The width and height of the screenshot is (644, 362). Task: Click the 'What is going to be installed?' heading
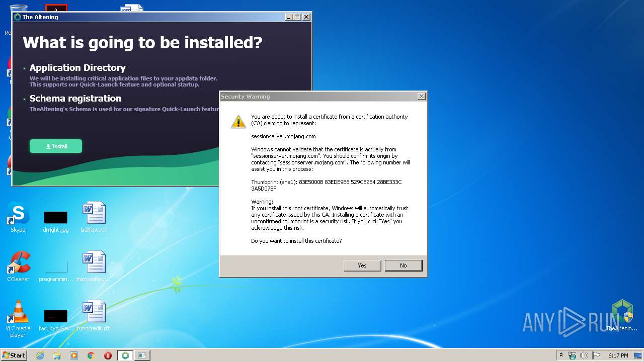coord(142,42)
